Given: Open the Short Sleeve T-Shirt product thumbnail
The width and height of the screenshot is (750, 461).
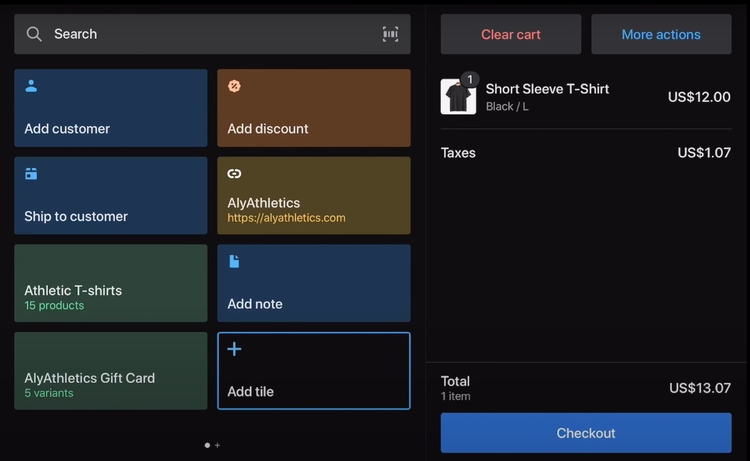Looking at the screenshot, I should tap(458, 97).
